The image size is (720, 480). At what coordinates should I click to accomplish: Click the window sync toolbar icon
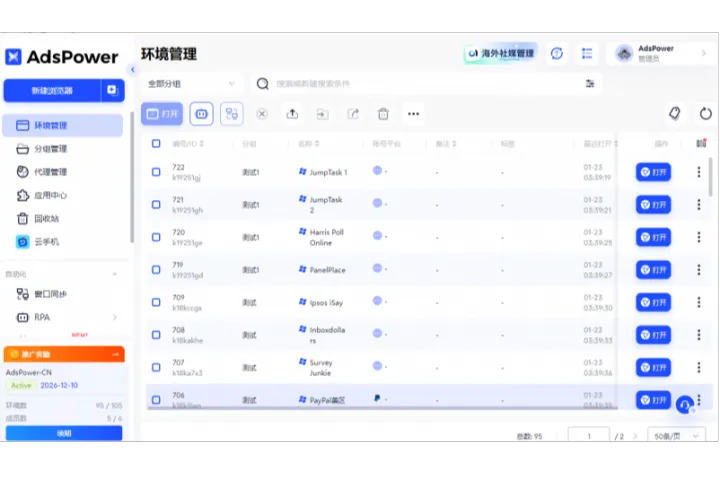point(231,113)
